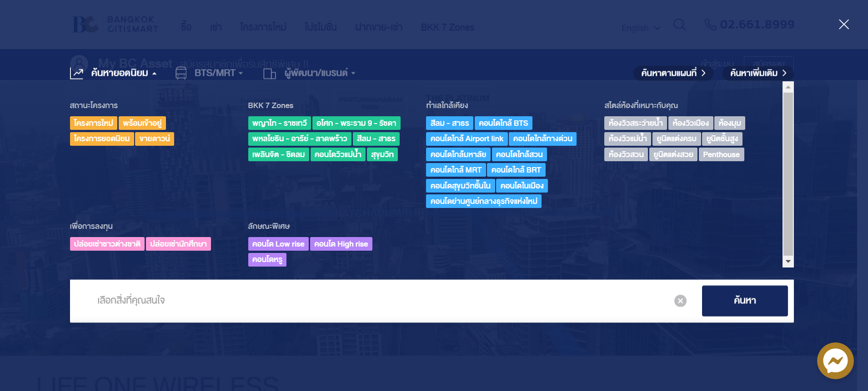Toggle the คอนโดใกล้ BTS tag
This screenshot has width=868, height=391.
(503, 123)
